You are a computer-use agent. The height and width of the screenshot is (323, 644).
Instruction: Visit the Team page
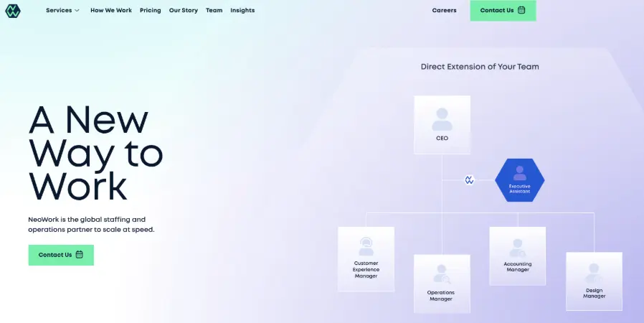tap(214, 10)
